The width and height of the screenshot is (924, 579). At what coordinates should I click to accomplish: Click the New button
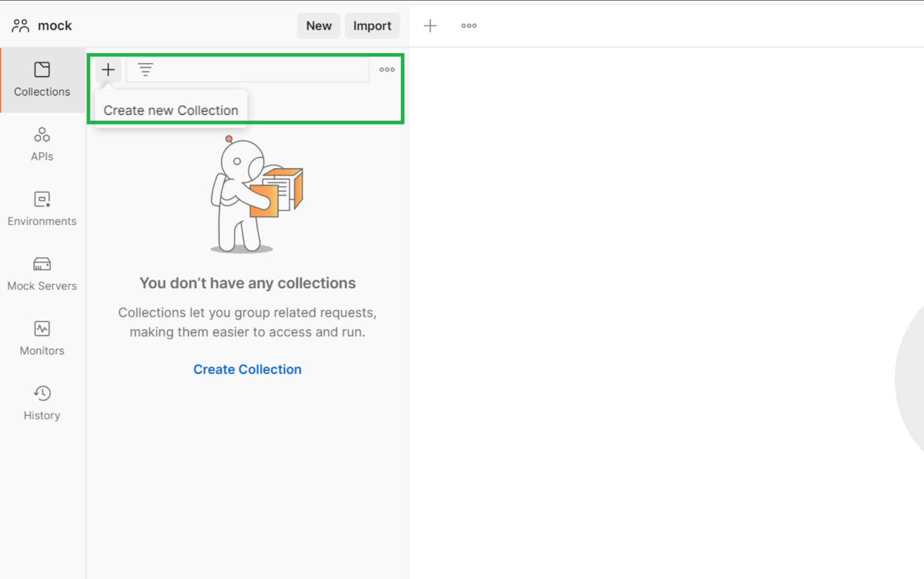(x=319, y=26)
